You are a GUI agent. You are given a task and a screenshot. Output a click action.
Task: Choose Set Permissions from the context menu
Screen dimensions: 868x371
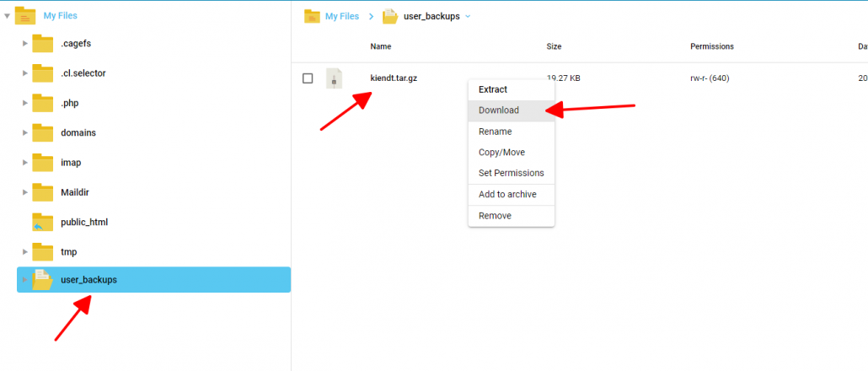click(512, 173)
